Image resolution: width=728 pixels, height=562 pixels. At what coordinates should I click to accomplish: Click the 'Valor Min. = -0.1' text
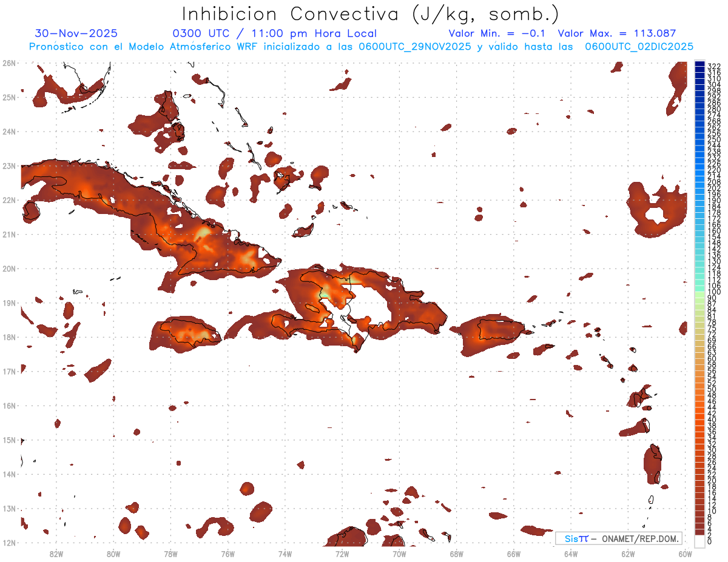tap(497, 33)
